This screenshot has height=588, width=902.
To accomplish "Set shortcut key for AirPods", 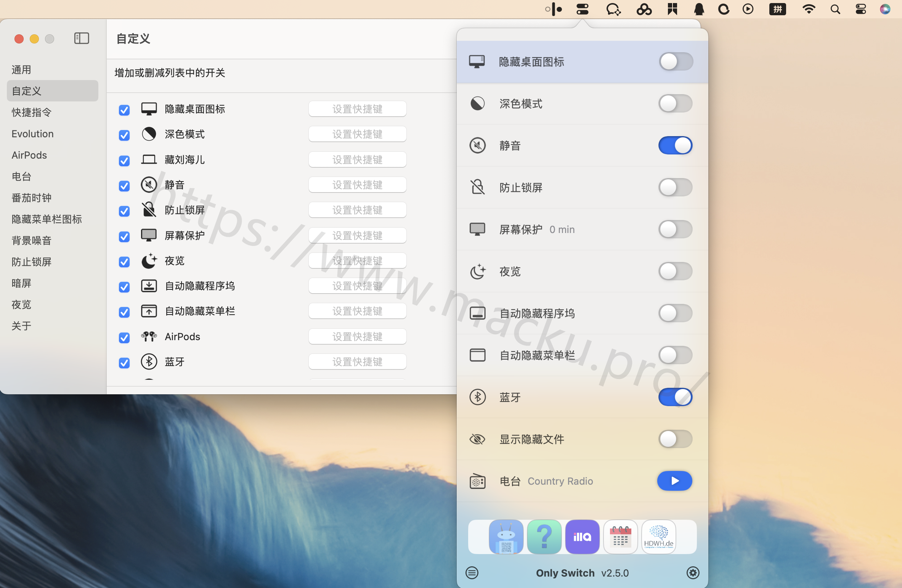I will pos(357,336).
